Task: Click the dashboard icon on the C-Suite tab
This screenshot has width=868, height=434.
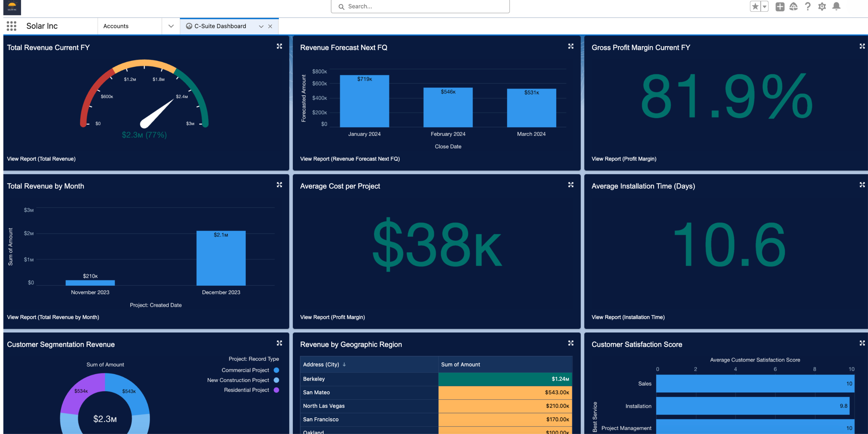Action: coord(189,26)
